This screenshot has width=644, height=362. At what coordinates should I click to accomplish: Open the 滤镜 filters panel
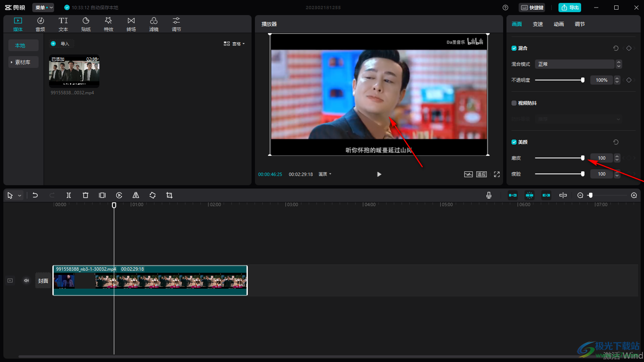tap(154, 24)
